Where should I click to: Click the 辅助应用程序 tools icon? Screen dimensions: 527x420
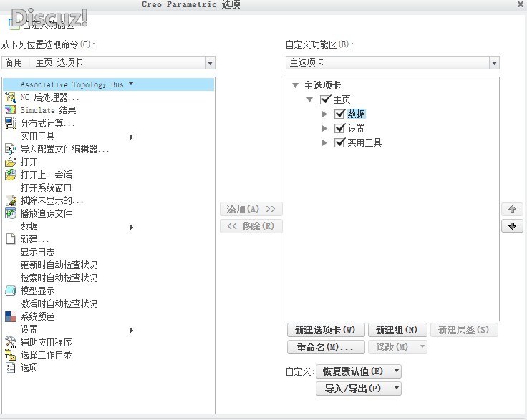tap(11, 342)
